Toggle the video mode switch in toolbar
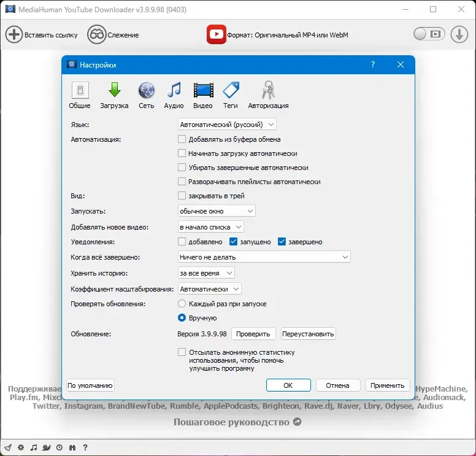The width and height of the screenshot is (476, 456). click(429, 34)
